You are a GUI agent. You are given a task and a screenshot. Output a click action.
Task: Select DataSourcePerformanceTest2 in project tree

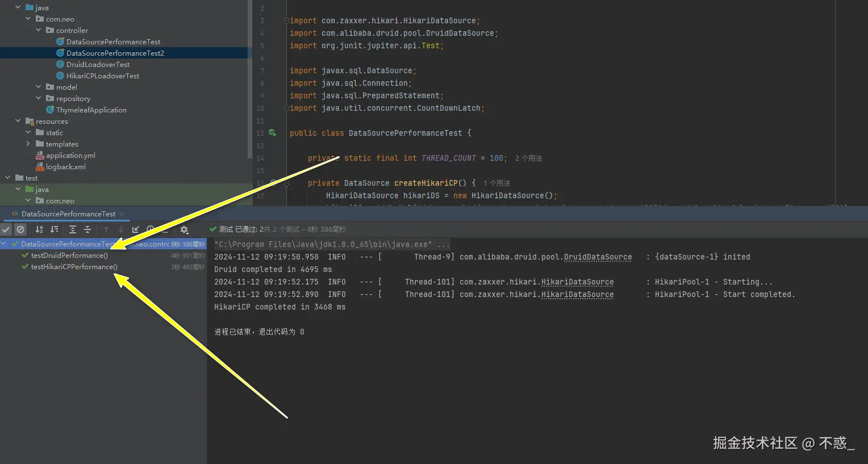pos(115,53)
